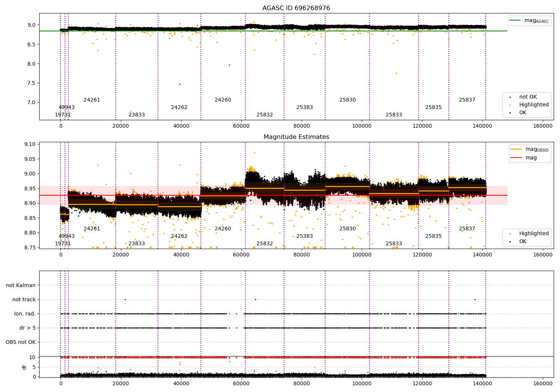Click 25383 label in Magnitude Estimates plot
Image resolution: width=560 pixels, height=392 pixels.
305,236
